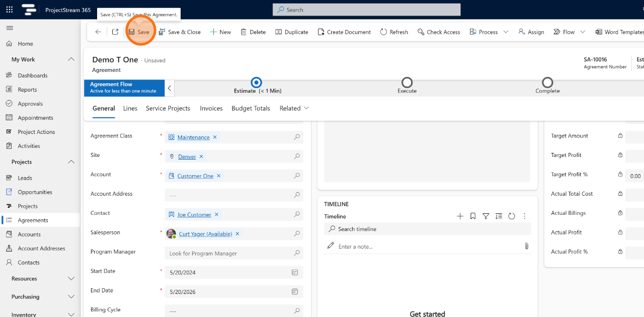This screenshot has width=644, height=317.
Task: Refresh the timeline
Action: 512,216
